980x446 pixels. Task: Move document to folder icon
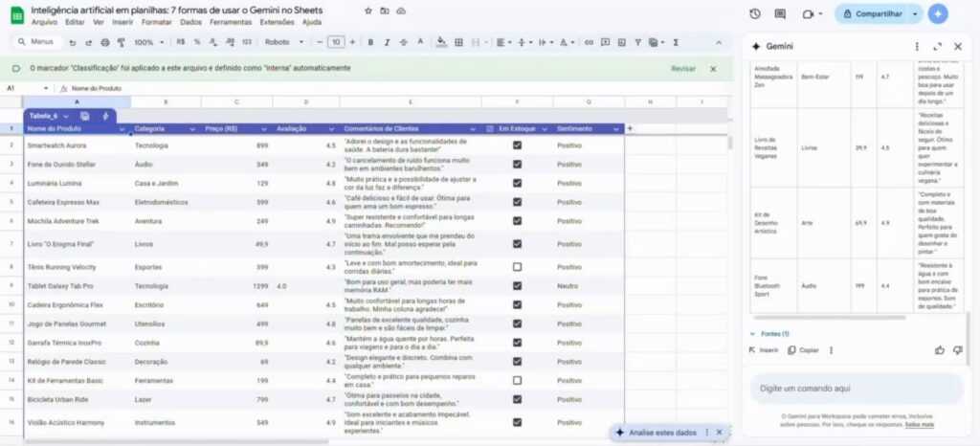385,11
